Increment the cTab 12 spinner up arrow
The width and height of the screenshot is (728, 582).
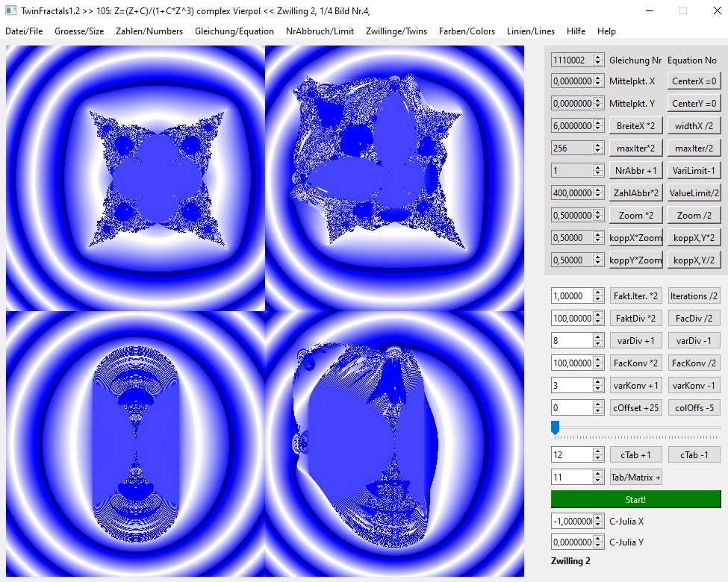click(x=598, y=451)
